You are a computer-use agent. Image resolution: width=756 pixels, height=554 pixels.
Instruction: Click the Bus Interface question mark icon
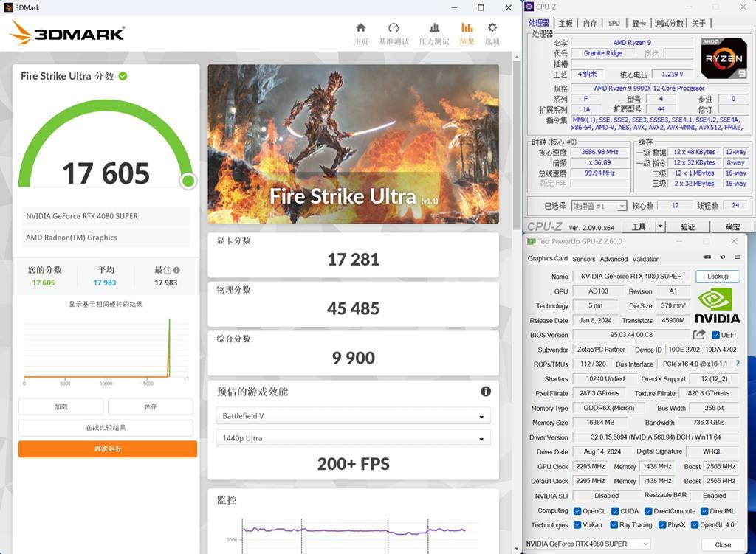[x=737, y=364]
